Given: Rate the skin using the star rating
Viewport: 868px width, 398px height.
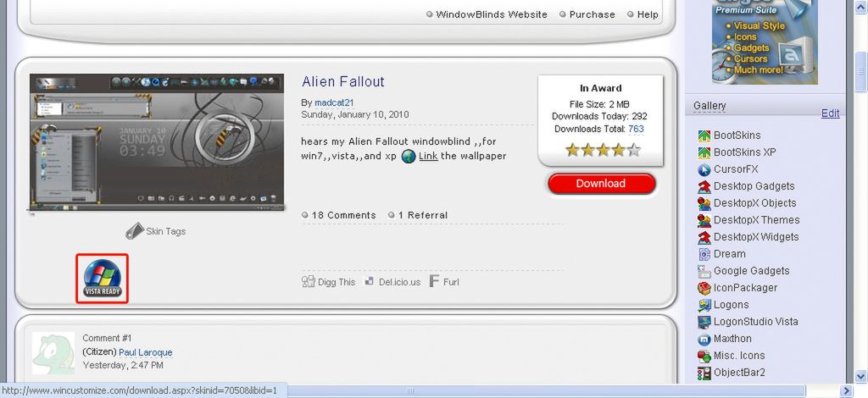Looking at the screenshot, I should click(x=603, y=149).
